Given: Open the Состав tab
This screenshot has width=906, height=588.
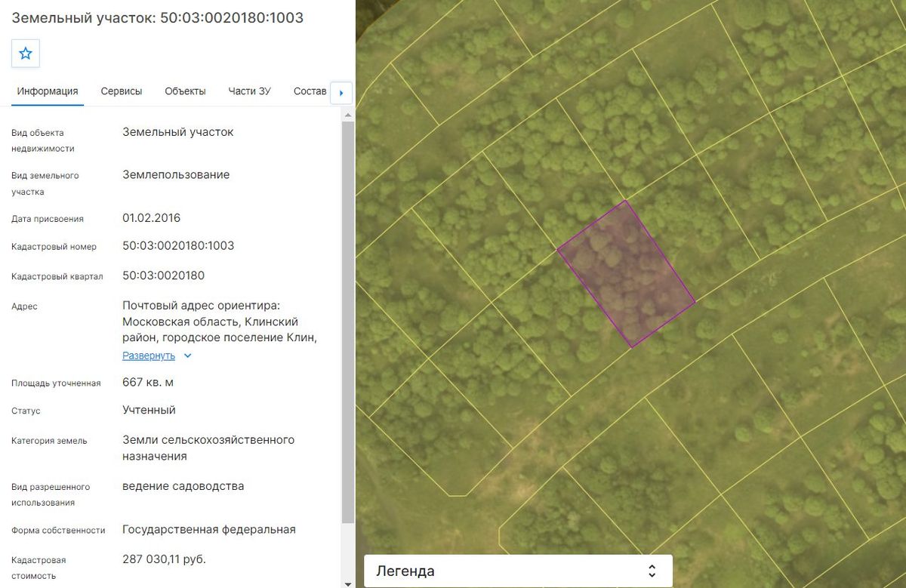Looking at the screenshot, I should tap(310, 91).
